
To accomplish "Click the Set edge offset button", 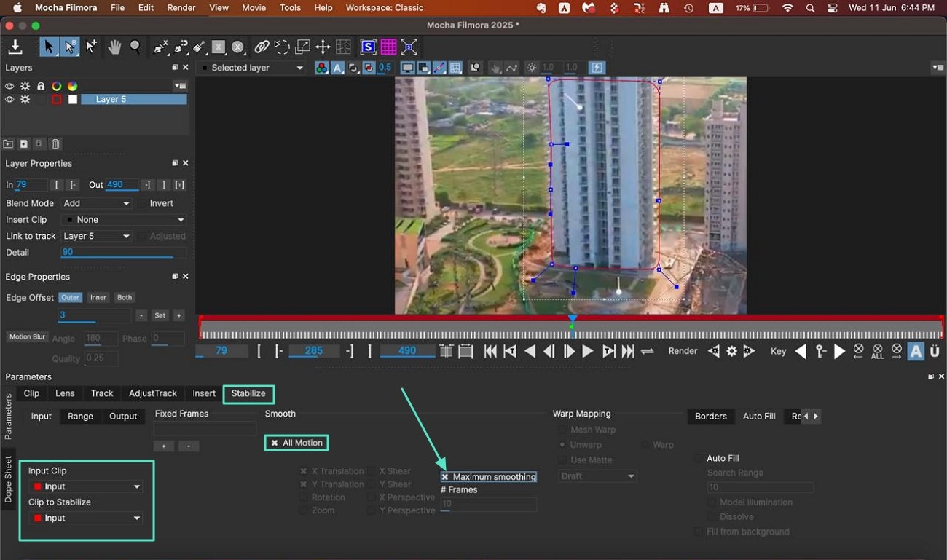I will [160, 315].
